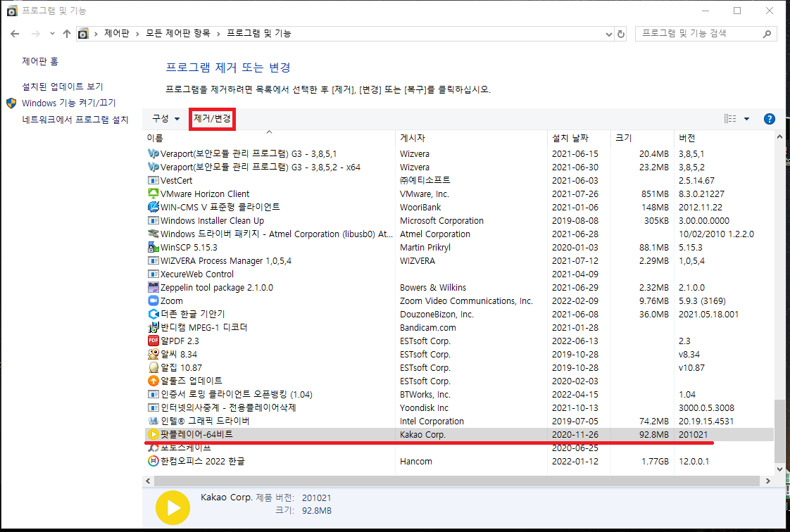Open 제어판 홈 link

(40, 61)
